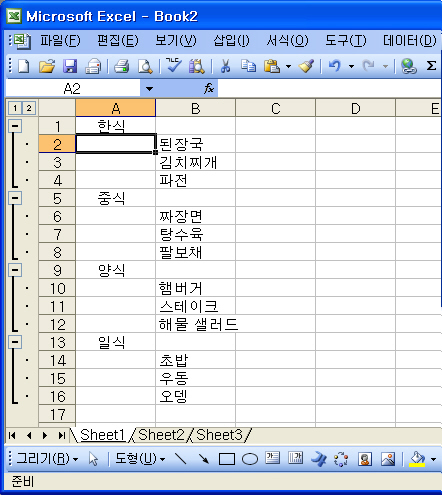
Task: Open the Redo history dropdown arrow
Action: point(385,66)
